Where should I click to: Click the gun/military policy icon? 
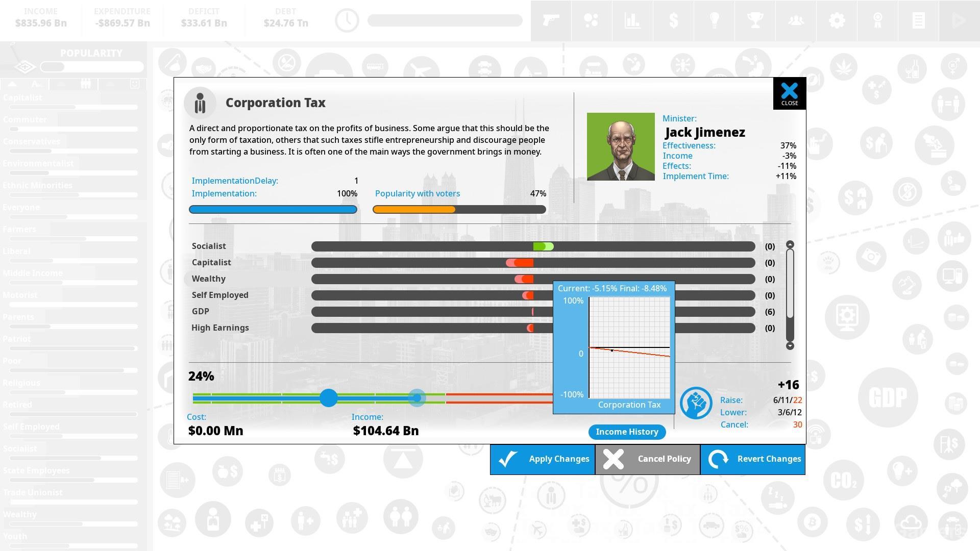[x=551, y=19]
